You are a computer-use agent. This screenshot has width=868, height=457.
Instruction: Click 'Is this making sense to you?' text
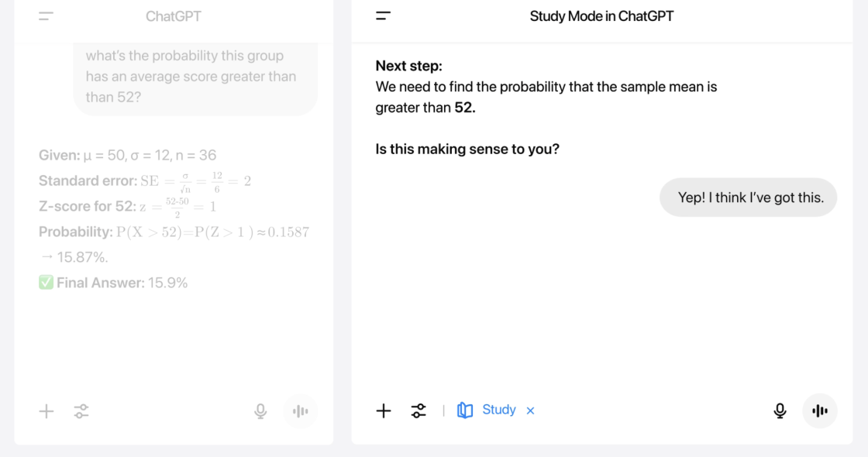[467, 149]
